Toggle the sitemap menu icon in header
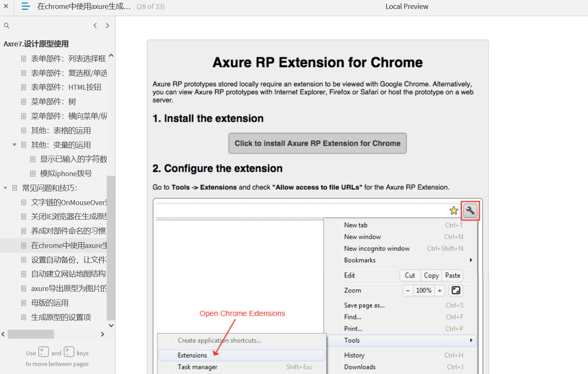 pos(26,6)
